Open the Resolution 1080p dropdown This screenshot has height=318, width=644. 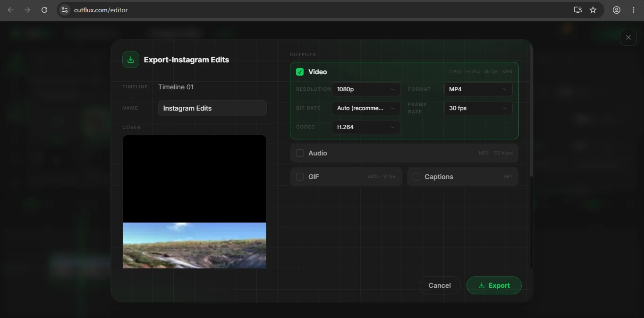click(366, 89)
